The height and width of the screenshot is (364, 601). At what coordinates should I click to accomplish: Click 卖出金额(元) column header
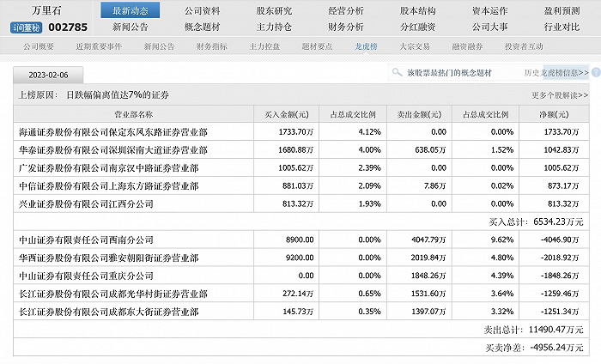pyautogui.click(x=419, y=114)
